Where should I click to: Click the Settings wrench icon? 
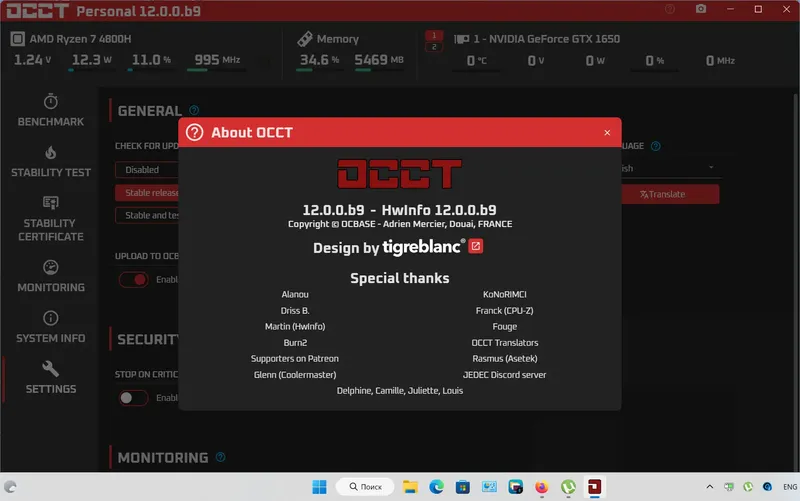51,368
